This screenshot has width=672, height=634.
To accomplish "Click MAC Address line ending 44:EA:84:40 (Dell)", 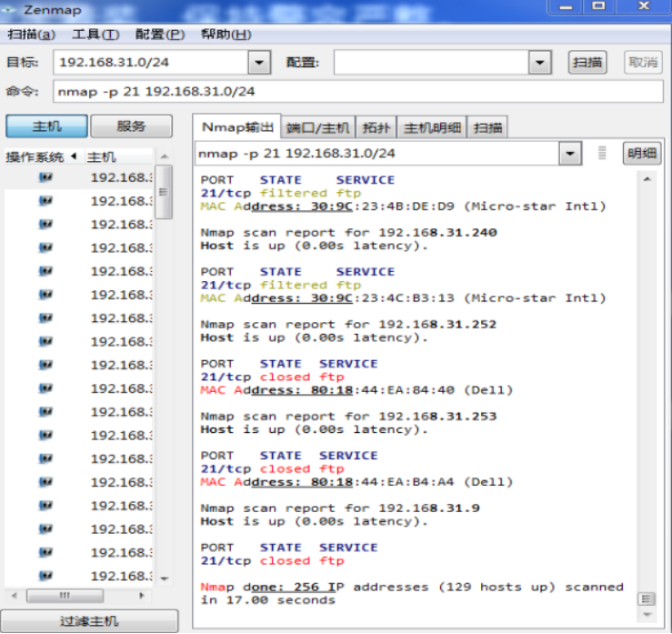I will click(x=356, y=390).
